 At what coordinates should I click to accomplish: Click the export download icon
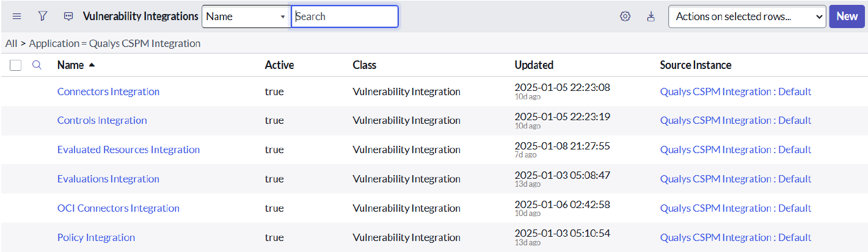coord(651,16)
